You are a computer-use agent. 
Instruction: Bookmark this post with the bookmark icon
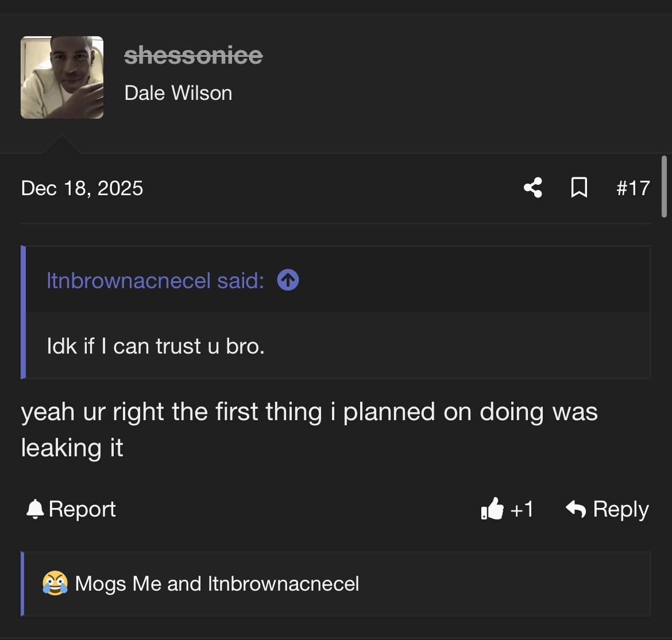(x=579, y=188)
